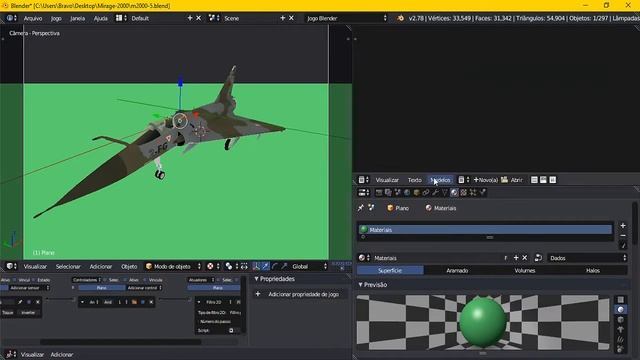Open the Info editor type selector
Viewport: 640px width, 360px height.
tap(11, 18)
